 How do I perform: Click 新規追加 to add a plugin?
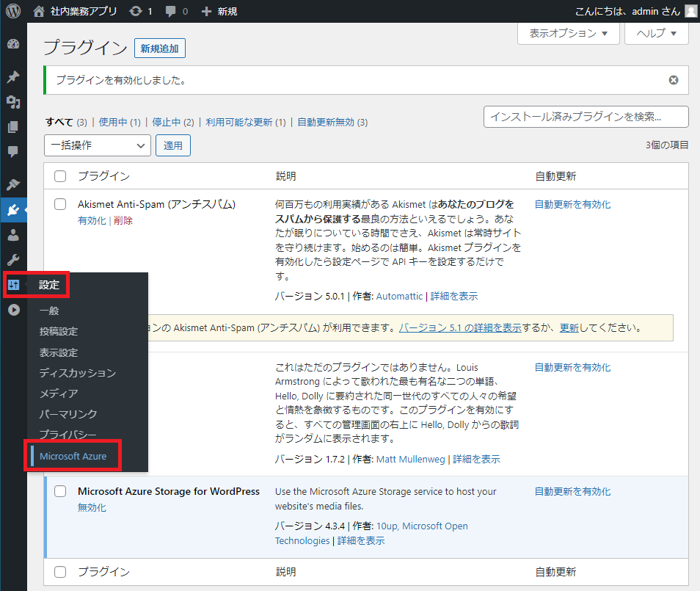coord(159,48)
